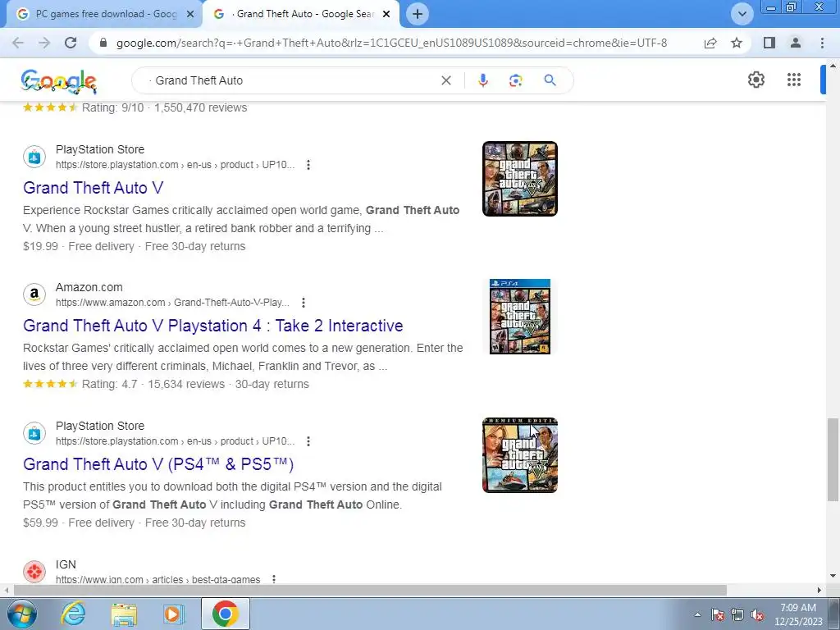Click the PlayStation Store site name above the $59.99 result
Screen dimensions: 840x630
click(x=100, y=426)
